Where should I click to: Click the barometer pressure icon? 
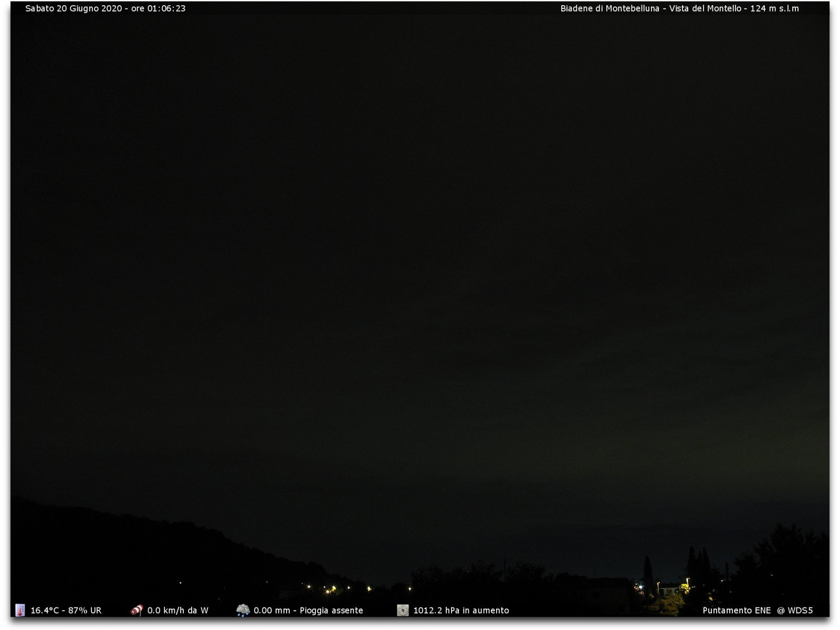403,610
